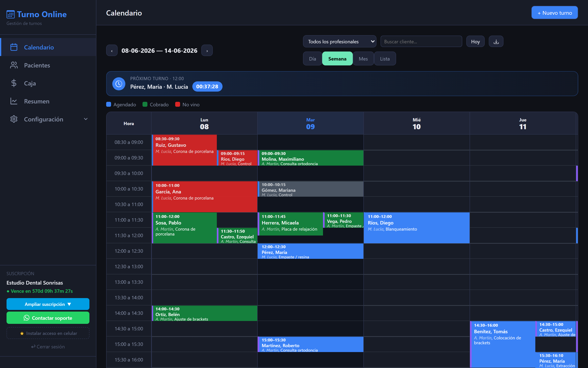Open the Pacientes people icon

point(14,65)
